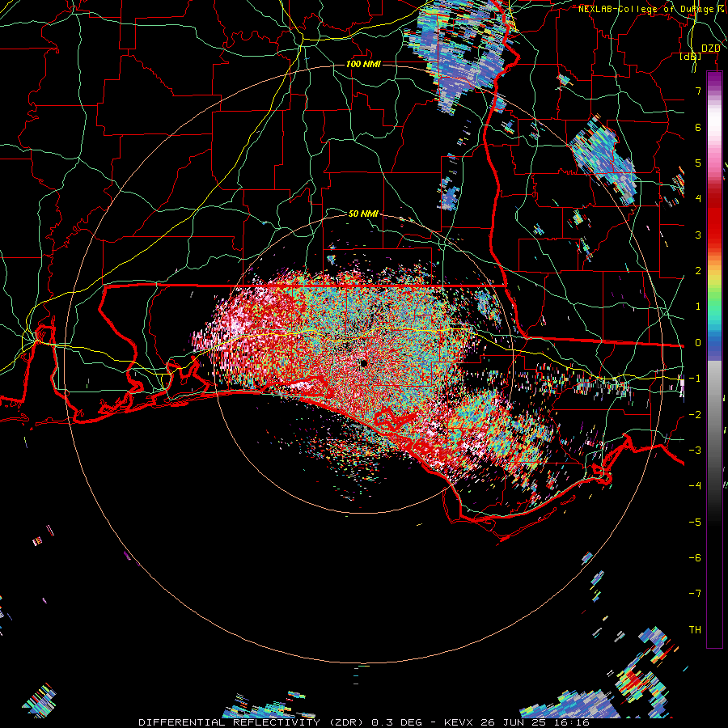The height and width of the screenshot is (728, 728).
Task: Click the '-1' value on the color scale
Action: coord(695,379)
